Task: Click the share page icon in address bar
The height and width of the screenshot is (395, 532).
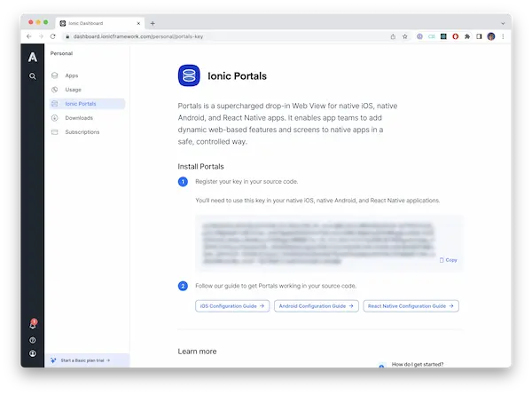Action: 393,36
